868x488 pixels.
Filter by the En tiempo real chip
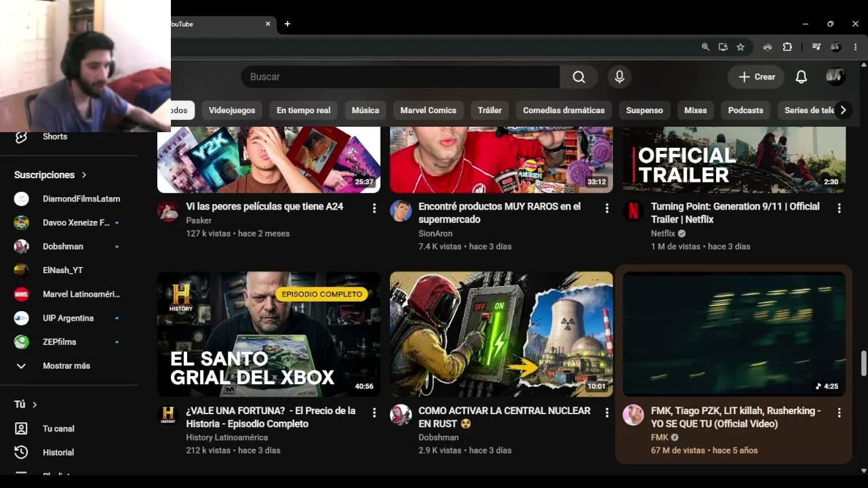(303, 110)
